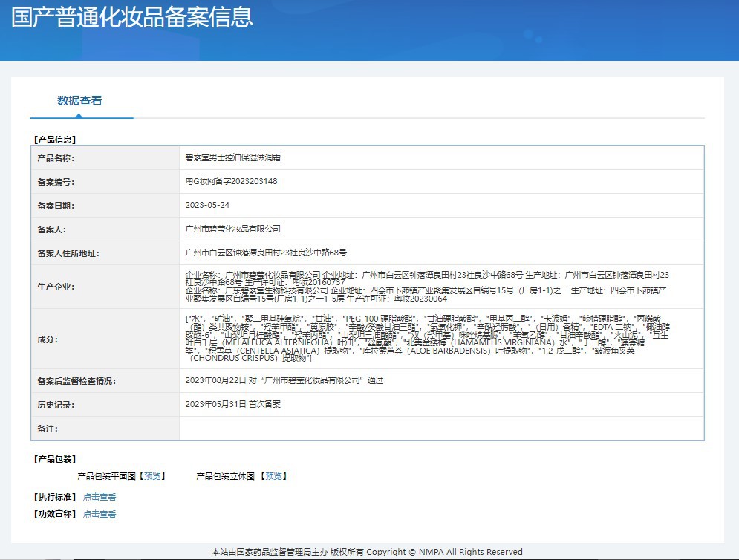Select the 2023年08月22日 inspection result text
Viewport: 739px width, 560px height.
pos(284,380)
